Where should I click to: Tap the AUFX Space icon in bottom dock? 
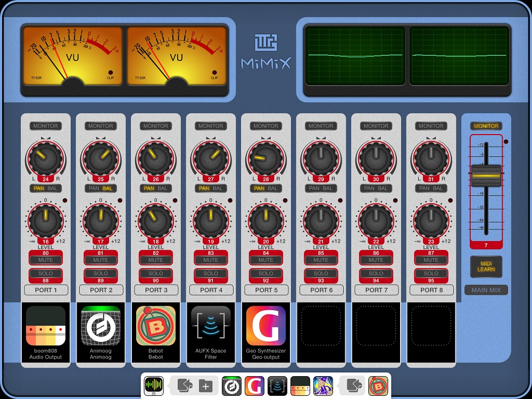(x=277, y=386)
